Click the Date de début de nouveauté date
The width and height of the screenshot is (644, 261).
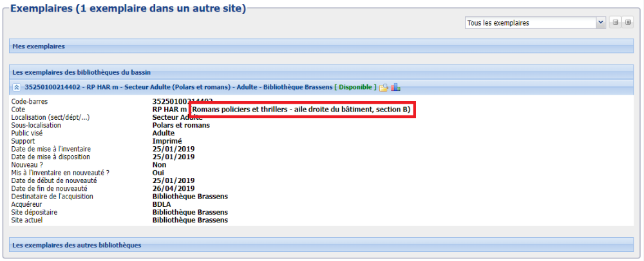pyautogui.click(x=173, y=180)
